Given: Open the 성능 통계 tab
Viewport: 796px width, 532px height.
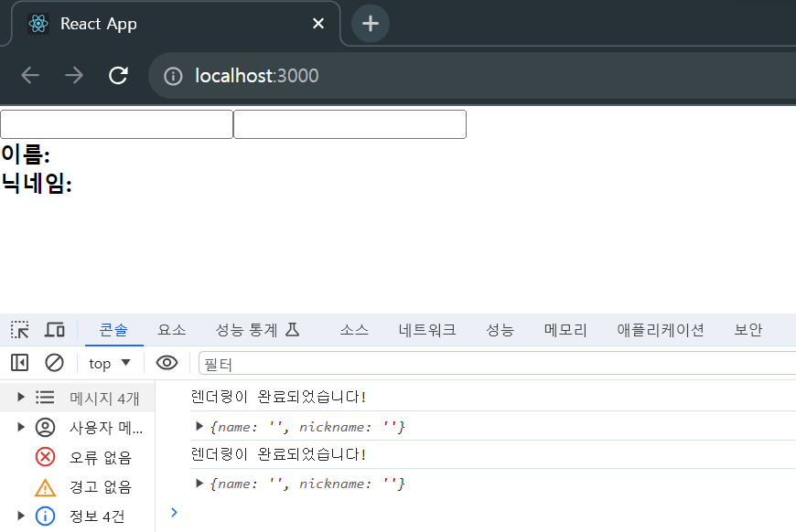Looking at the screenshot, I should click(x=258, y=330).
